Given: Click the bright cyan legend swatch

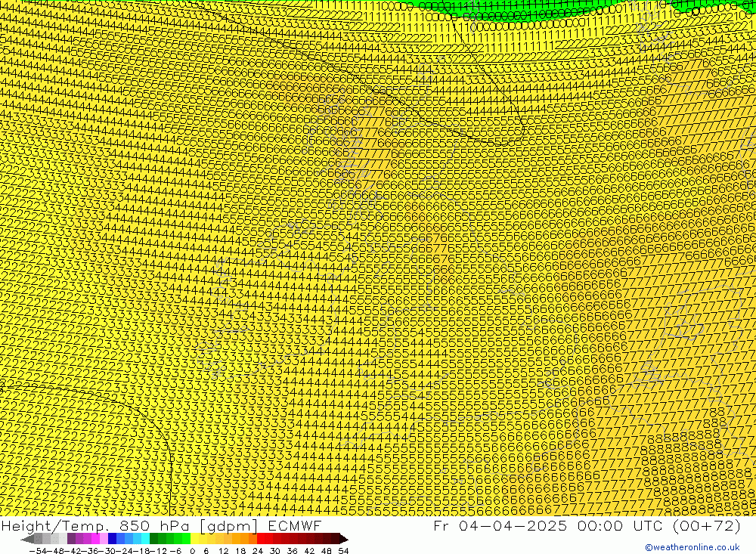Looking at the screenshot, I should click(x=145, y=539).
